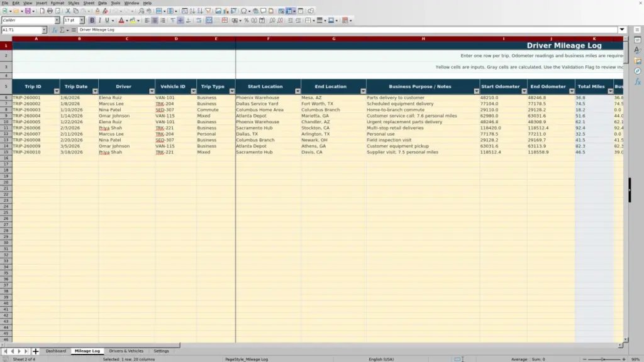Pick font color red swatch button
The height and width of the screenshot is (362, 644).
coord(121,21)
